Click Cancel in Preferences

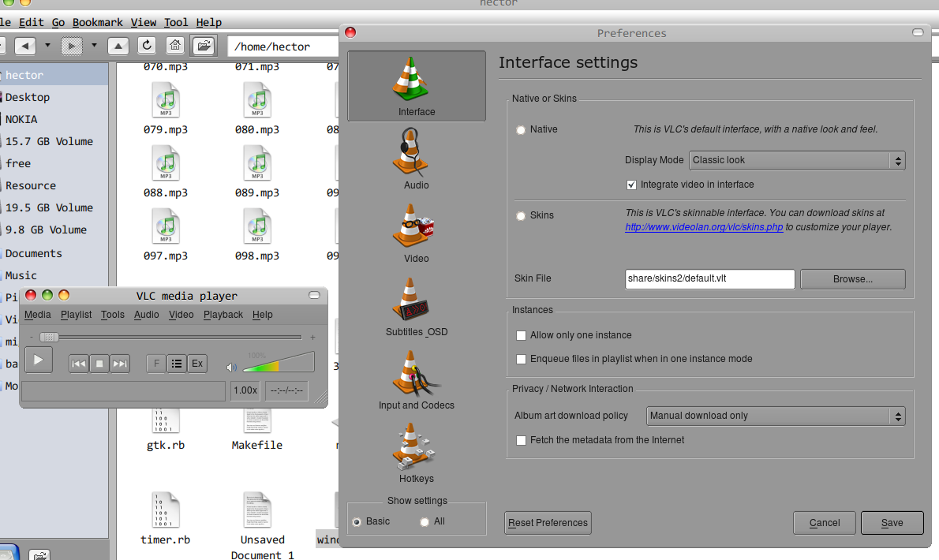(825, 523)
